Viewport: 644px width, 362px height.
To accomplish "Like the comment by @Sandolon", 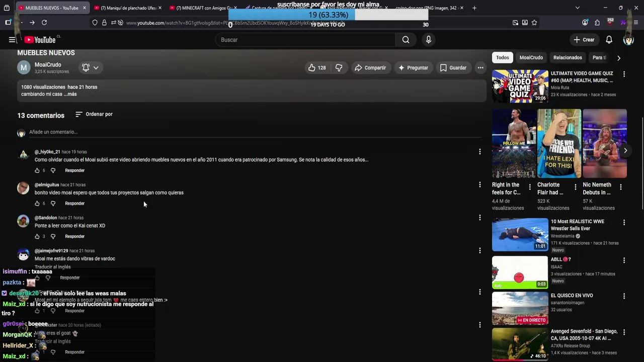I will [37, 236].
